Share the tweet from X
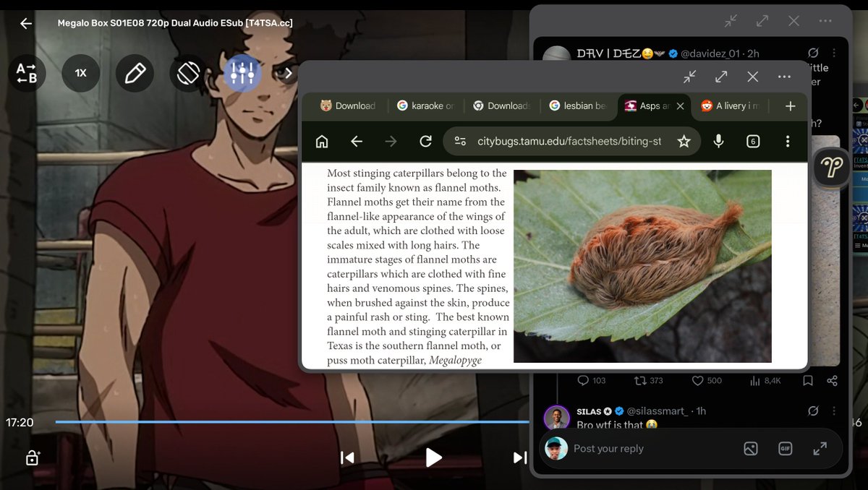 (x=832, y=380)
